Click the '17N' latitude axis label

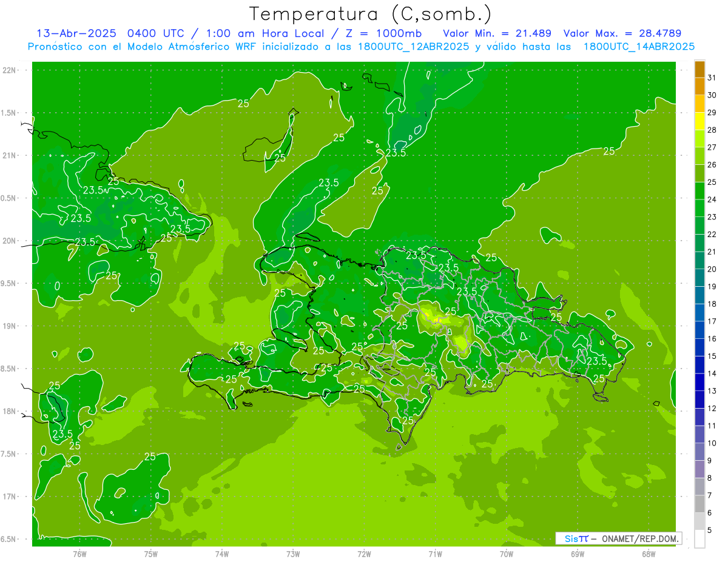10,497
